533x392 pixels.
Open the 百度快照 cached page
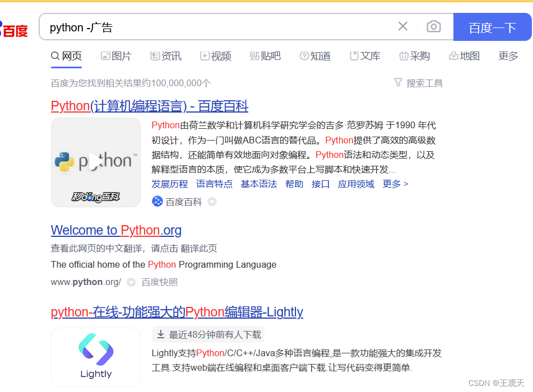pos(159,282)
